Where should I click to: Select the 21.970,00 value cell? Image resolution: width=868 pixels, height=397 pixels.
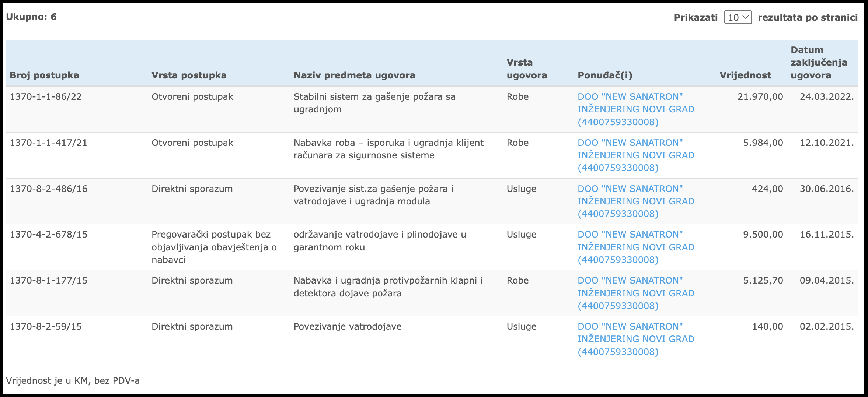tap(760, 96)
